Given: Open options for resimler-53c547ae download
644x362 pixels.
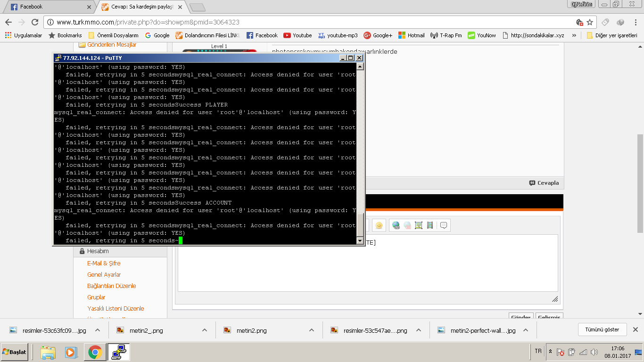Looking at the screenshot, I should pyautogui.click(x=419, y=330).
